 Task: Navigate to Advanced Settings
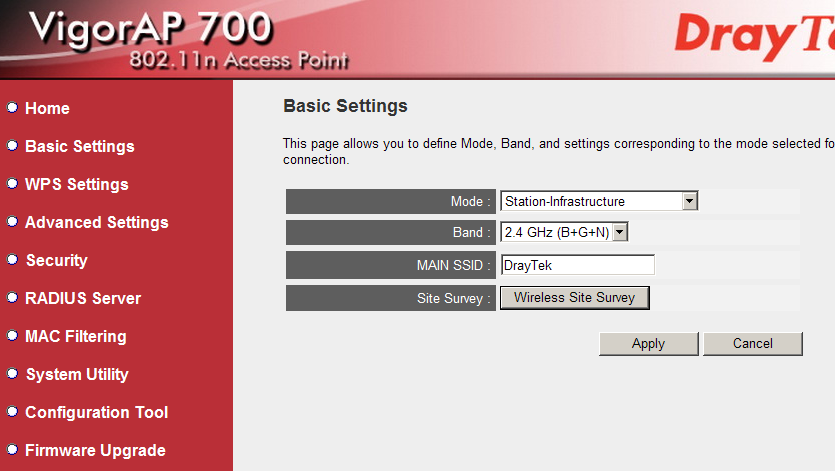pyautogui.click(x=96, y=222)
